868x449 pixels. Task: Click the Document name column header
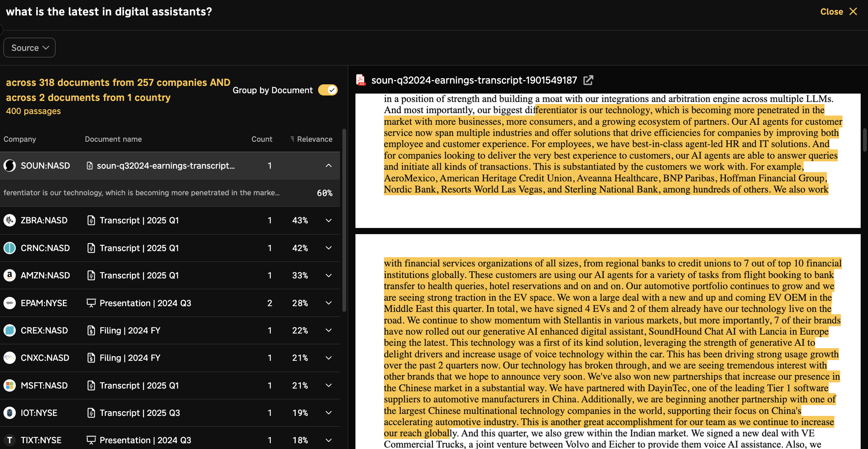click(113, 139)
